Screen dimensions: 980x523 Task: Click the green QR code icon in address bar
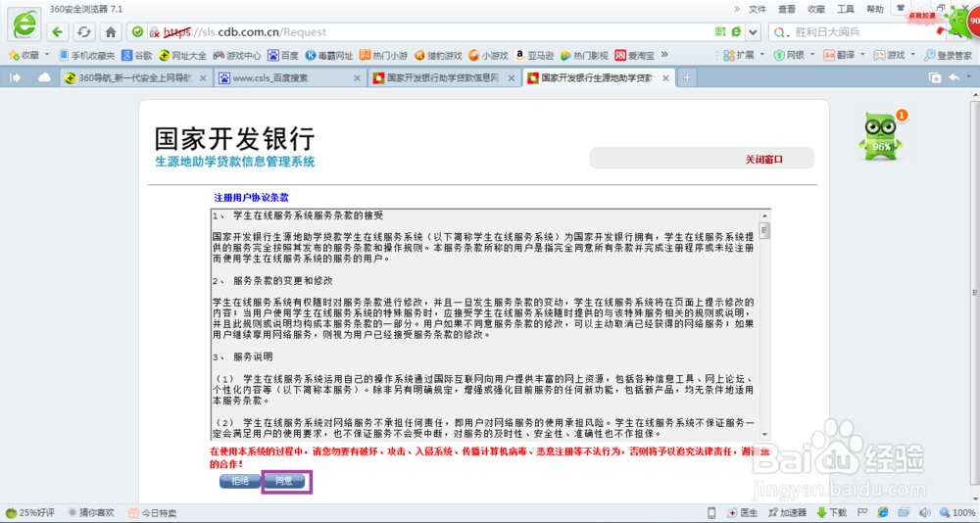[x=720, y=32]
